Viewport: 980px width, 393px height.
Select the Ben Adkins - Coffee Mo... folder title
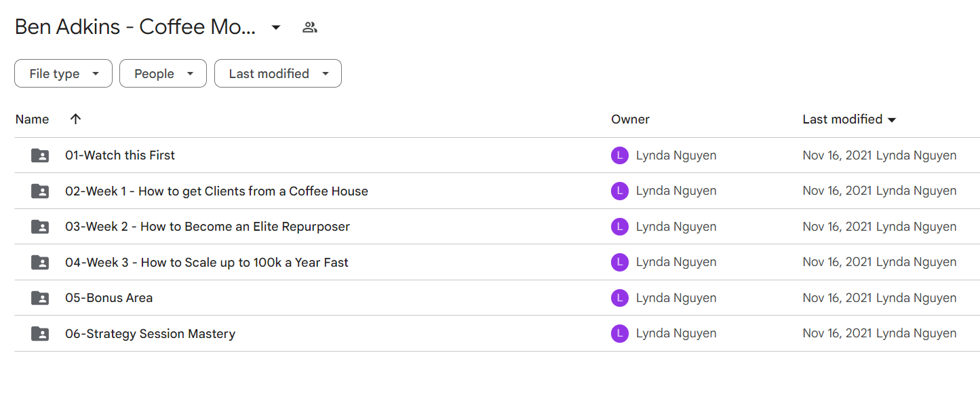click(136, 27)
